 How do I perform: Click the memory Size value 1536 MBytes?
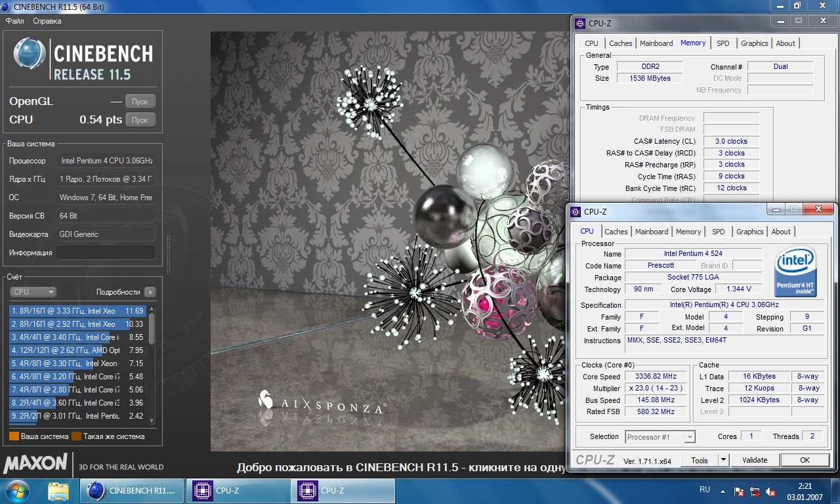(x=650, y=78)
